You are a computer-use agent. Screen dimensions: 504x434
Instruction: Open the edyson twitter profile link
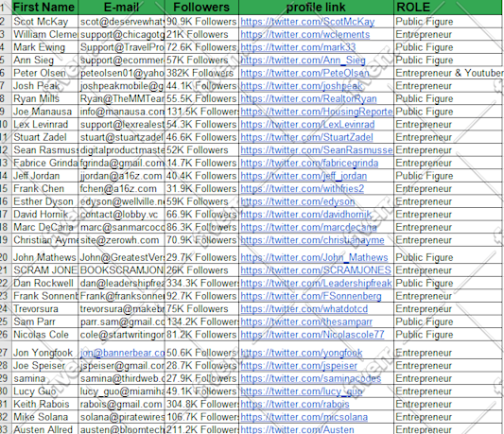pos(298,201)
